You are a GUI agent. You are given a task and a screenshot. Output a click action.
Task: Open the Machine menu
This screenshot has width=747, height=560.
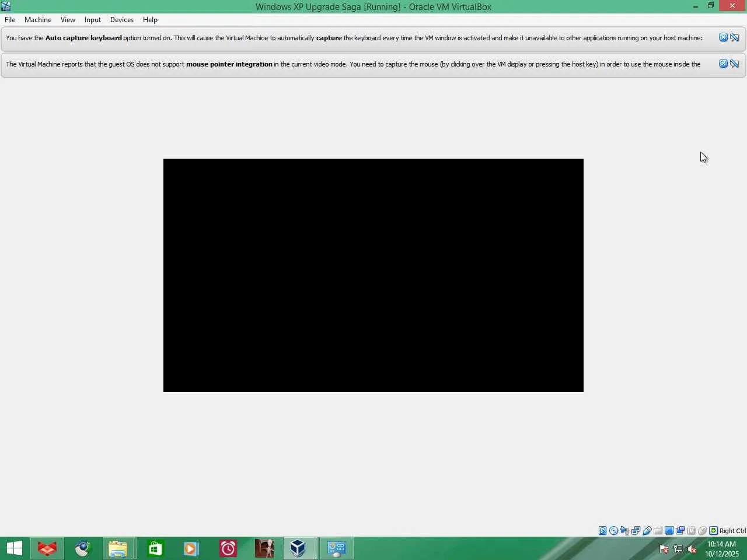click(x=38, y=20)
